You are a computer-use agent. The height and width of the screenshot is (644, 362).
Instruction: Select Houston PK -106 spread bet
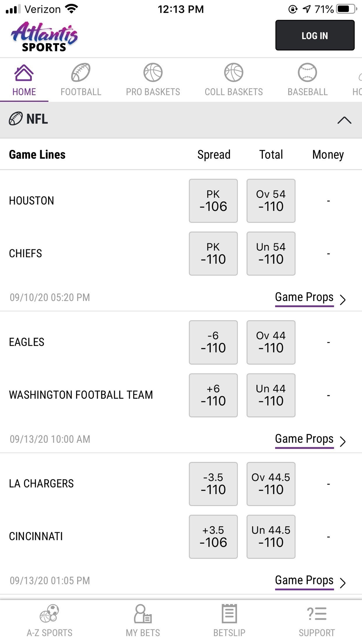tap(213, 201)
